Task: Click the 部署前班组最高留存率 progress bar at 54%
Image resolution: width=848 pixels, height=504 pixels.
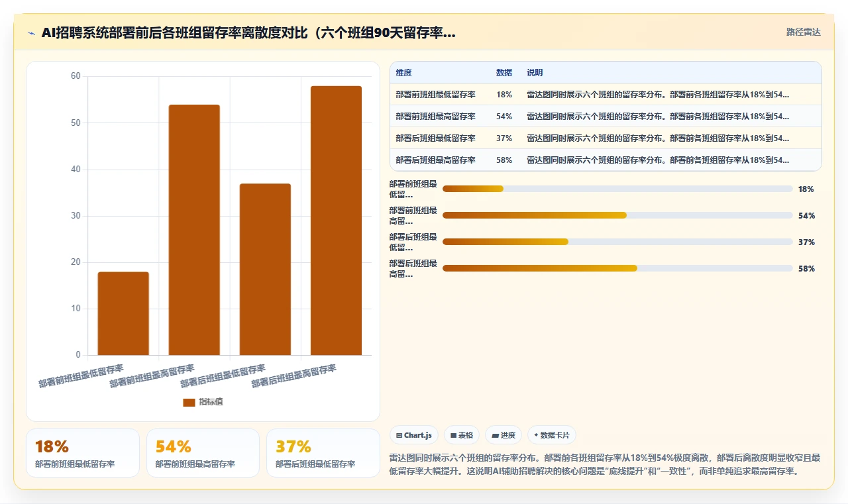Action: (x=617, y=215)
